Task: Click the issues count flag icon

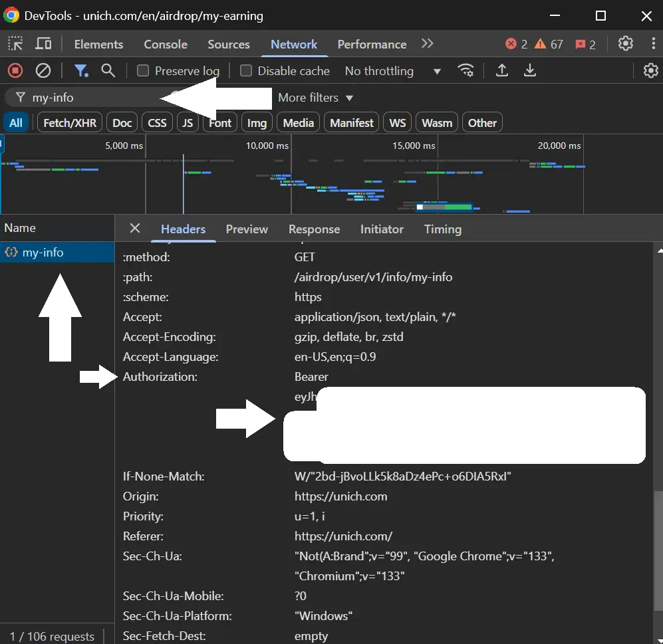Action: [x=580, y=44]
